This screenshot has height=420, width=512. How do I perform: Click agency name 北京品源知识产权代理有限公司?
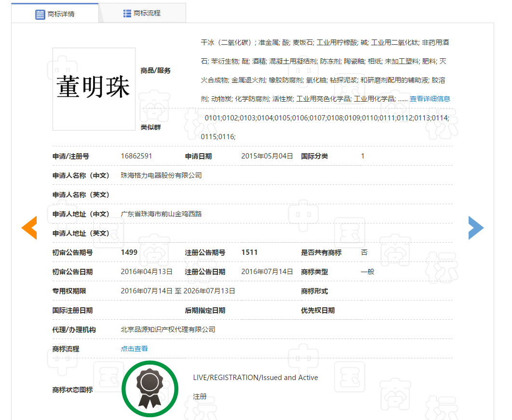(x=168, y=329)
